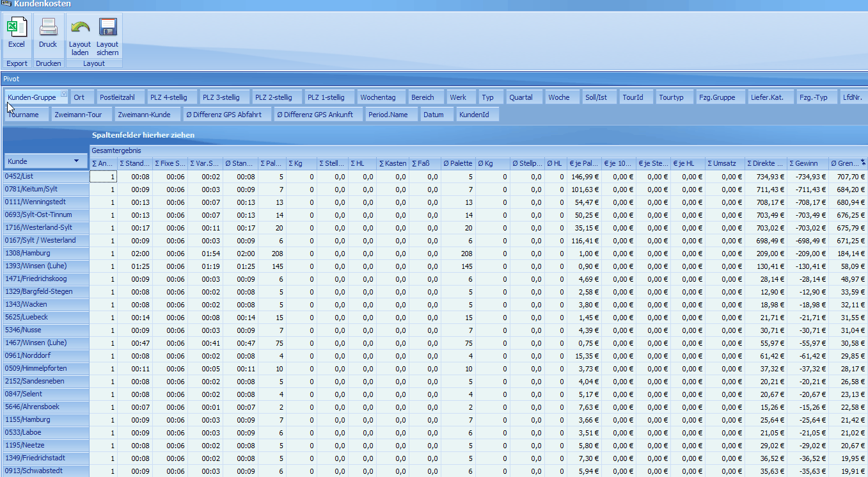
Task: Select row 0693/Sylt-Ost-Tinnum
Action: [x=45, y=214]
